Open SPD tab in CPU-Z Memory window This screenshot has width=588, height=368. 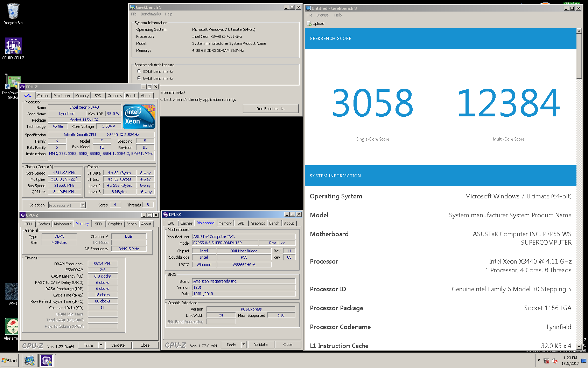(x=98, y=224)
